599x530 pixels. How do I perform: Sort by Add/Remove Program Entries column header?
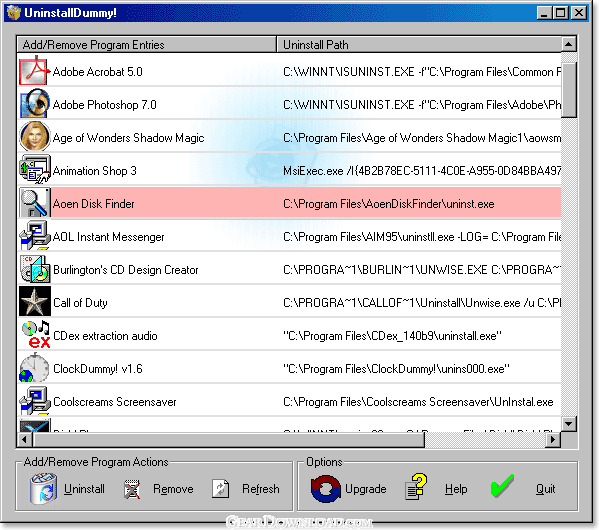(146, 45)
